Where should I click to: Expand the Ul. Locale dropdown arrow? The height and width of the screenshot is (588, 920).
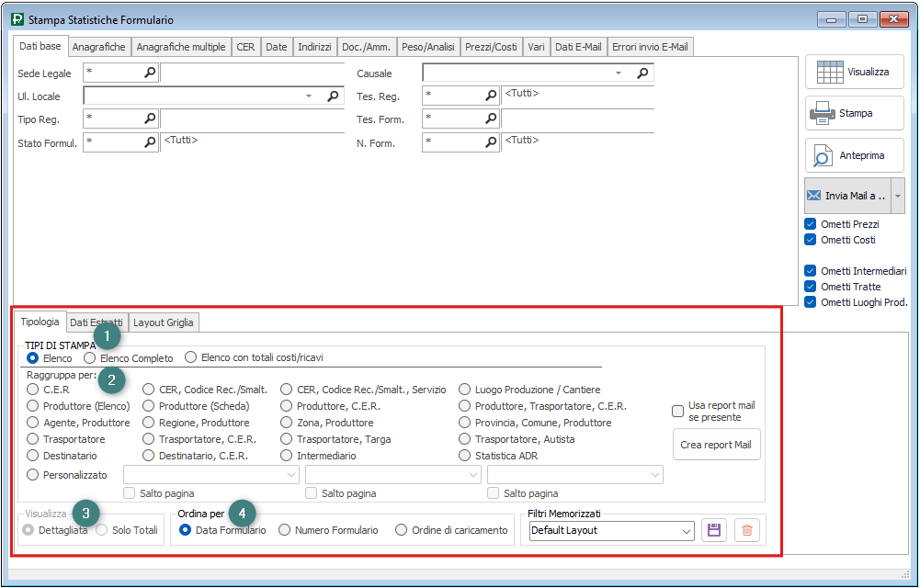pos(309,96)
